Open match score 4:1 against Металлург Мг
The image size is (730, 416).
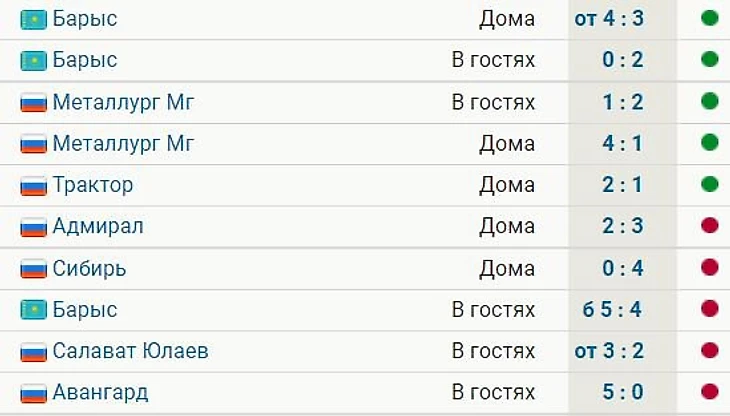coord(623,143)
